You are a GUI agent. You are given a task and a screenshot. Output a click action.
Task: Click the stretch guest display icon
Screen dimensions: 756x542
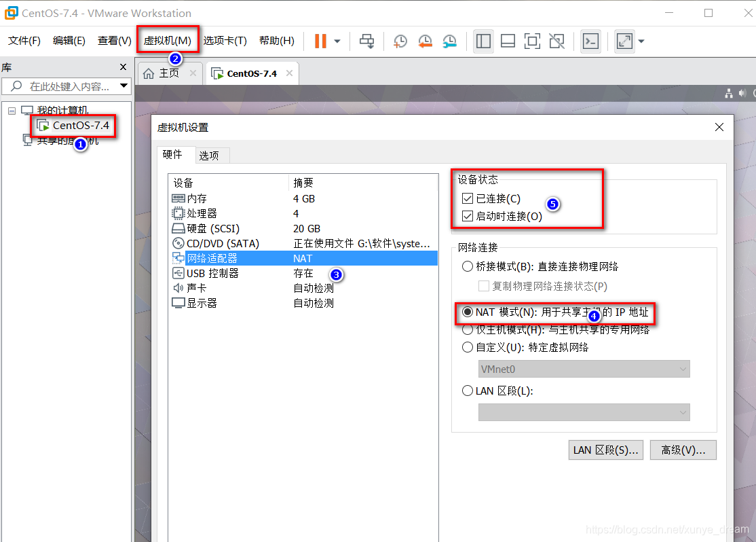pyautogui.click(x=624, y=41)
